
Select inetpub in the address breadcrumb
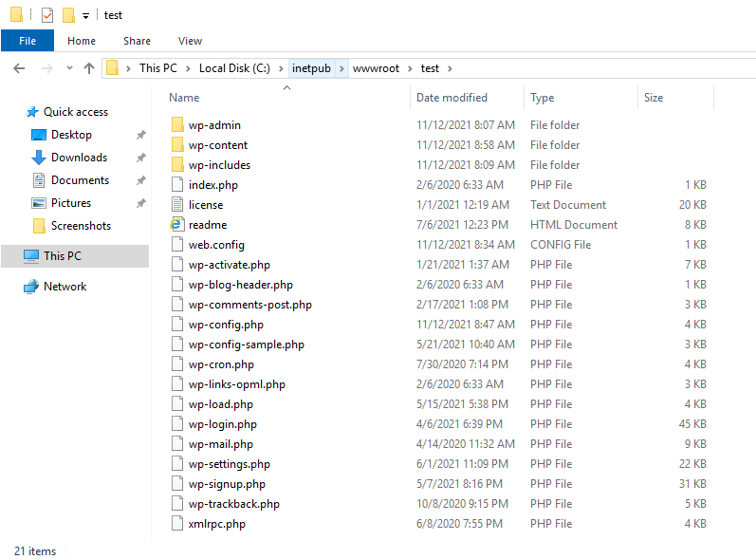click(311, 68)
